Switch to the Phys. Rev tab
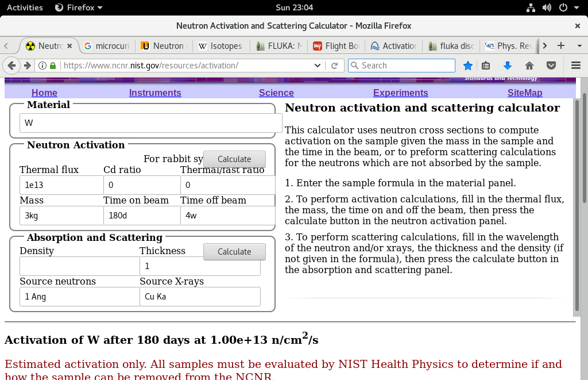 tap(508, 46)
